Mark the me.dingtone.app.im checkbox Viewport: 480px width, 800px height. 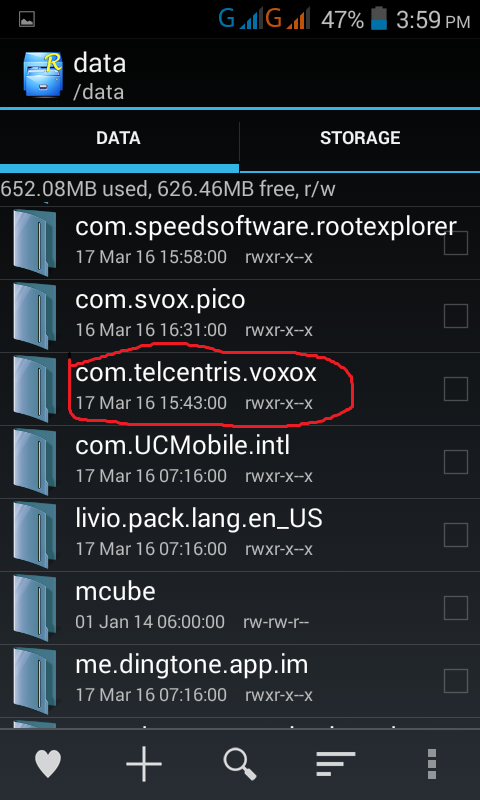(x=456, y=681)
